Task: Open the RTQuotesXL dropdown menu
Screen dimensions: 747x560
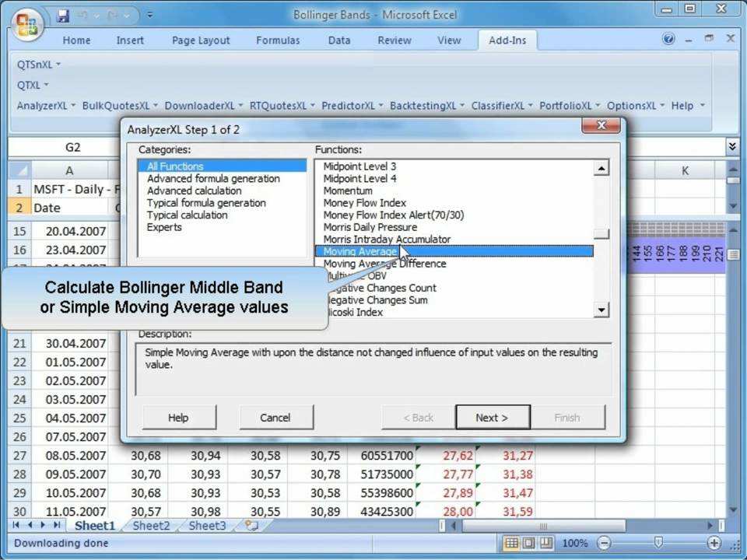Action: (282, 106)
